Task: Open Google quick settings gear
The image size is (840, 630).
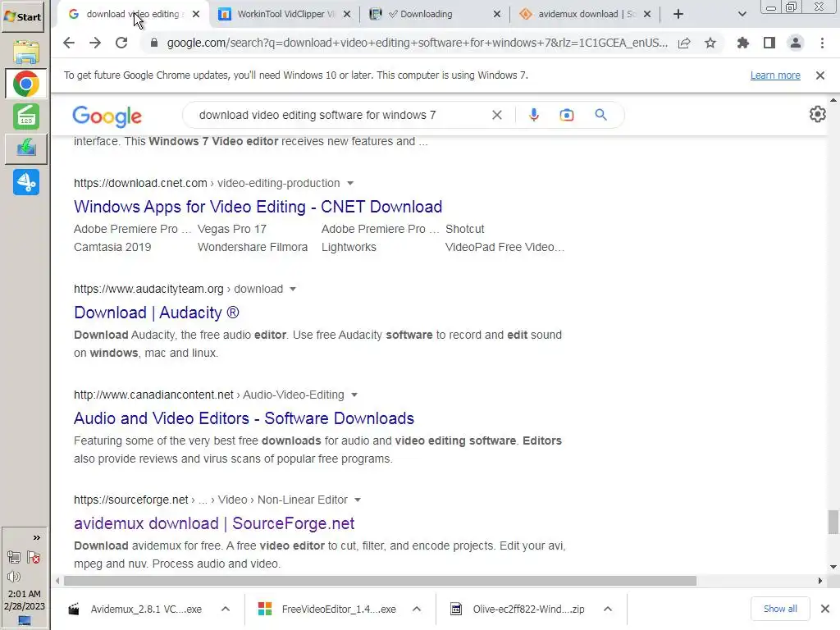Action: point(818,114)
